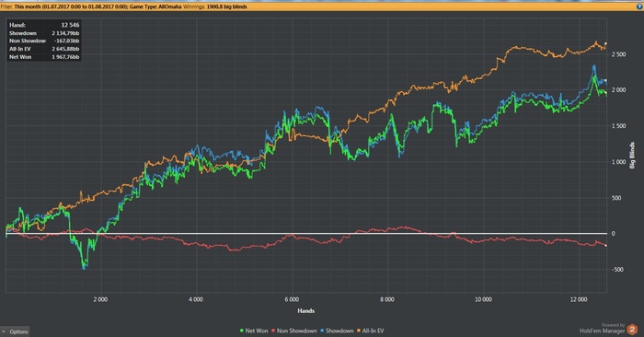Viewport: 644px width, 337px height.
Task: Click the '2 000' x-axis tick label
Action: tap(100, 299)
